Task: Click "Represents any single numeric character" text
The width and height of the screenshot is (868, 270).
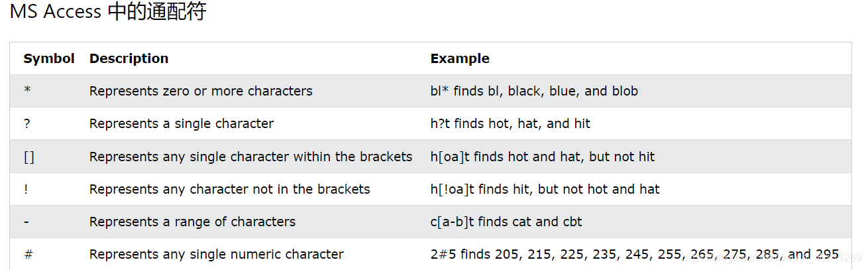Action: (x=217, y=254)
